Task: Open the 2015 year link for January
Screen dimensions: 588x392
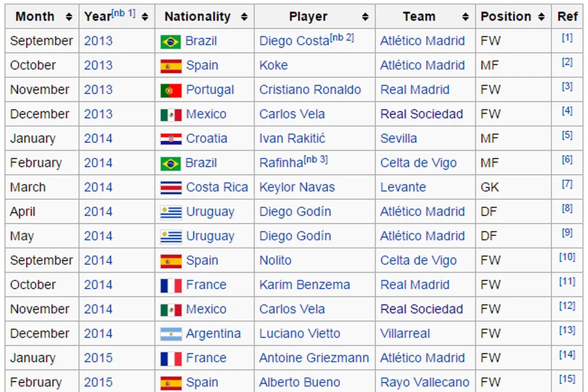Action: [98, 358]
